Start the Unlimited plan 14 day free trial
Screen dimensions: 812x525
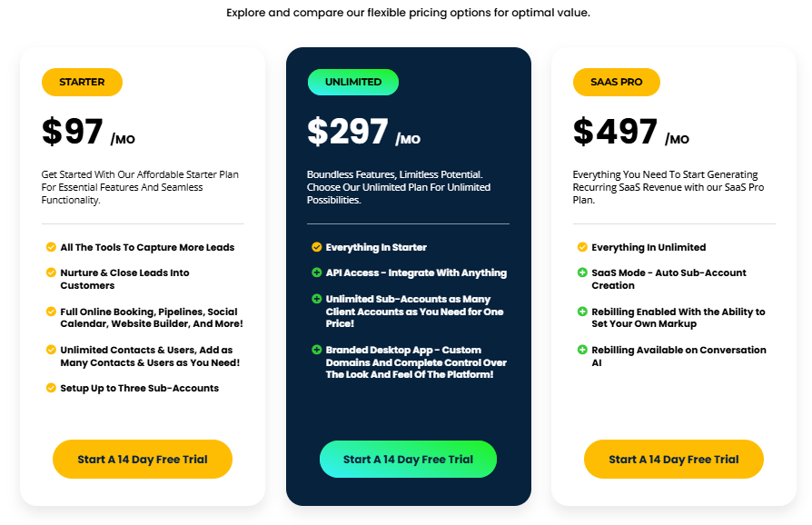coord(408,460)
